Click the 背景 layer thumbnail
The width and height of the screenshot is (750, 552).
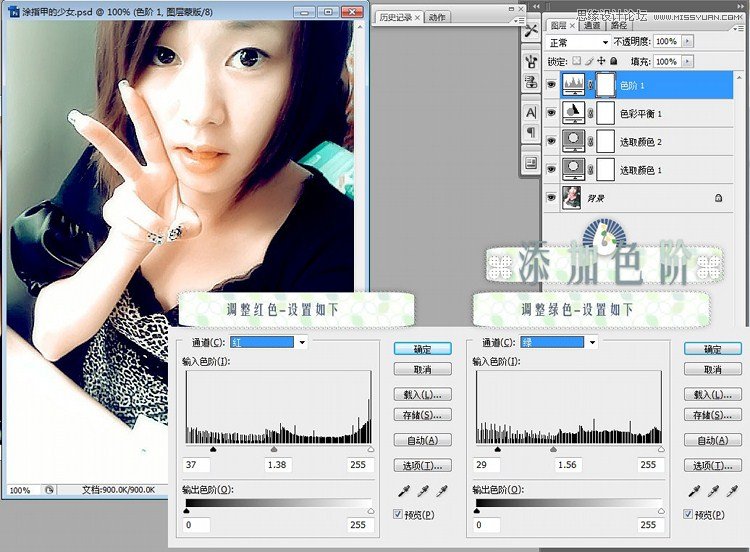pos(572,198)
